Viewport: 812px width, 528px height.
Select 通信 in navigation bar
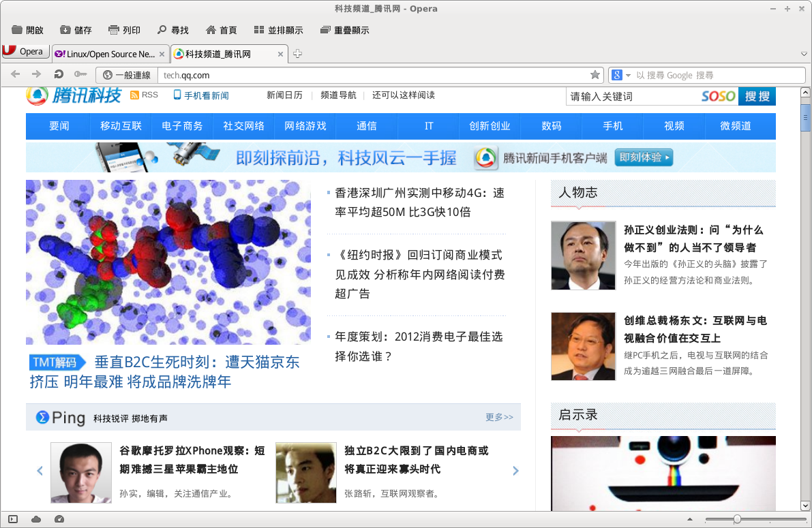point(367,126)
